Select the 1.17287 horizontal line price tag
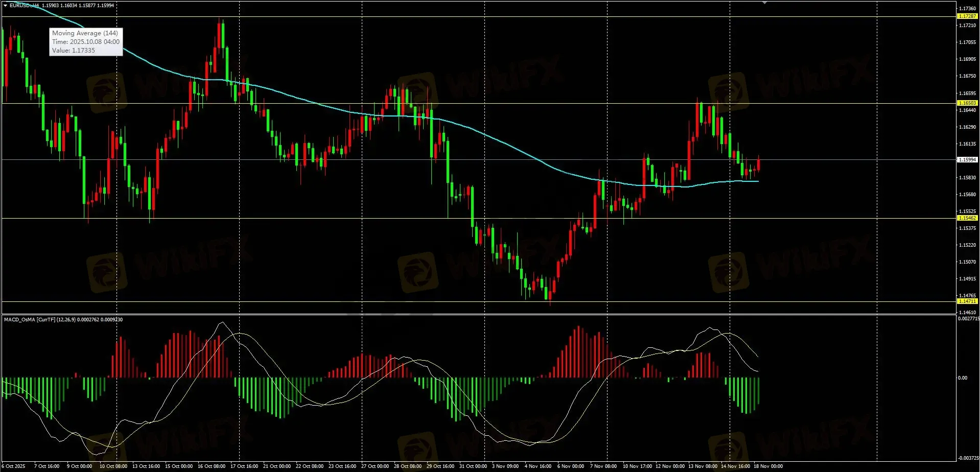The height and width of the screenshot is (472, 980). 967,16
